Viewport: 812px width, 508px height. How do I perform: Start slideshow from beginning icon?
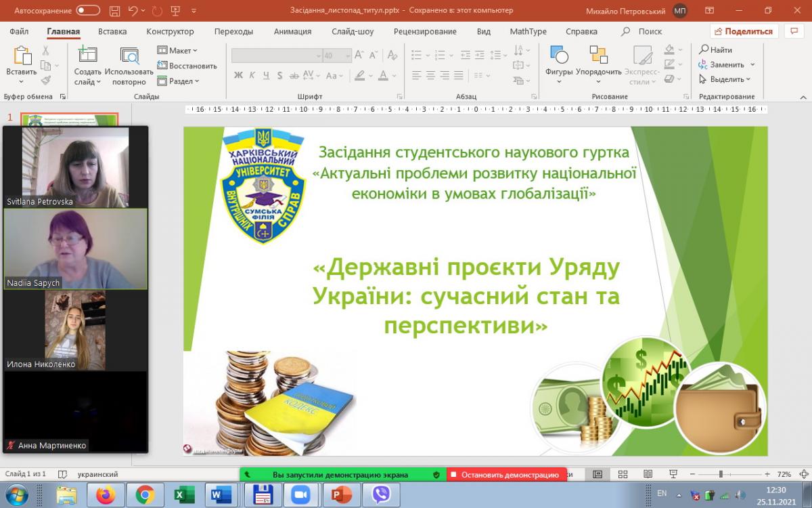[176, 11]
